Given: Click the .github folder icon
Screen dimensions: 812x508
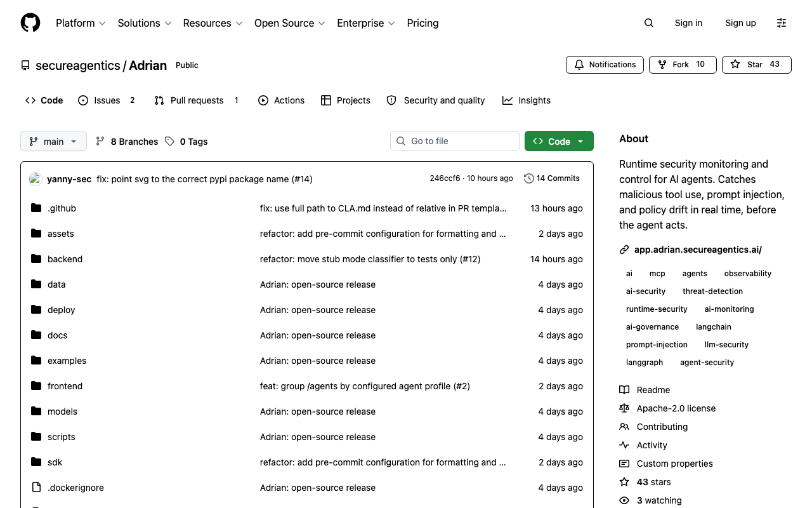Looking at the screenshot, I should pyautogui.click(x=36, y=208).
